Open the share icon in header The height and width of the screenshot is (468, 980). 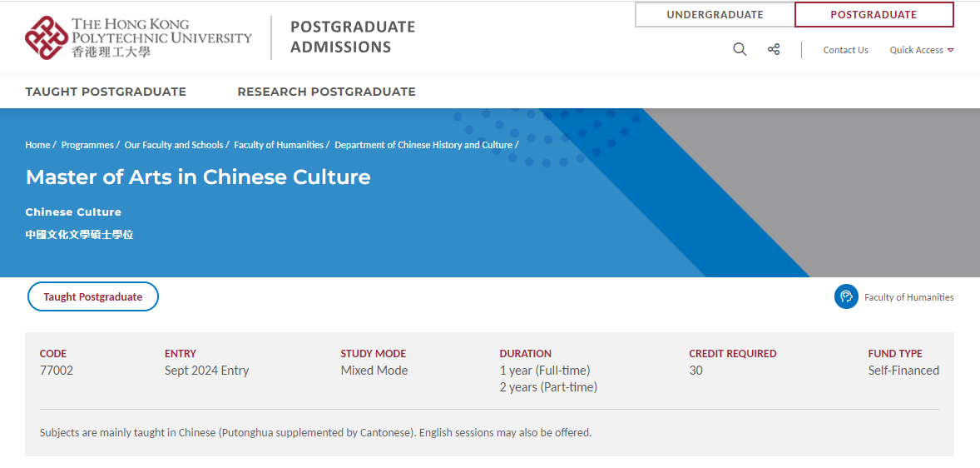click(774, 50)
